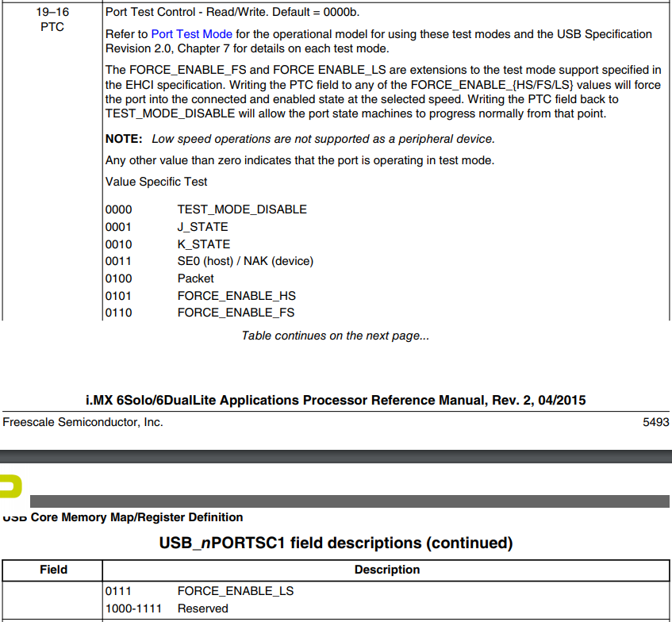
Task: Click 'J_STATE' entry
Action: 203,227
